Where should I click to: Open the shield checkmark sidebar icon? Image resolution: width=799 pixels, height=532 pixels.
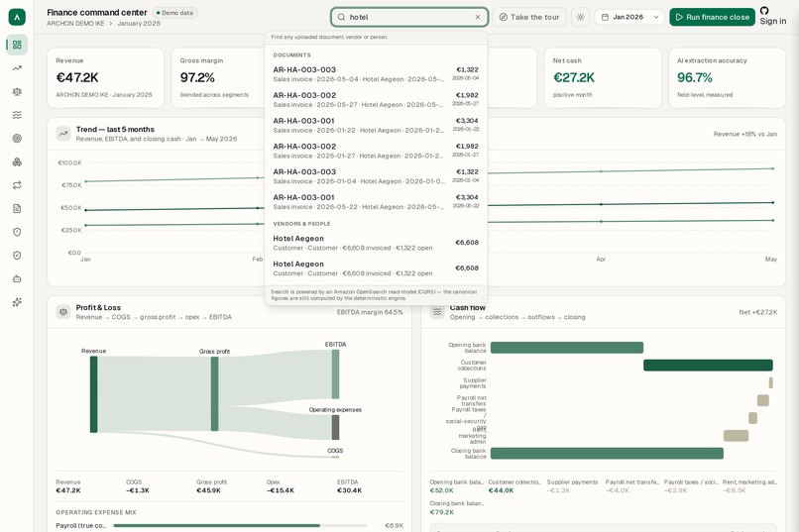[x=17, y=256]
